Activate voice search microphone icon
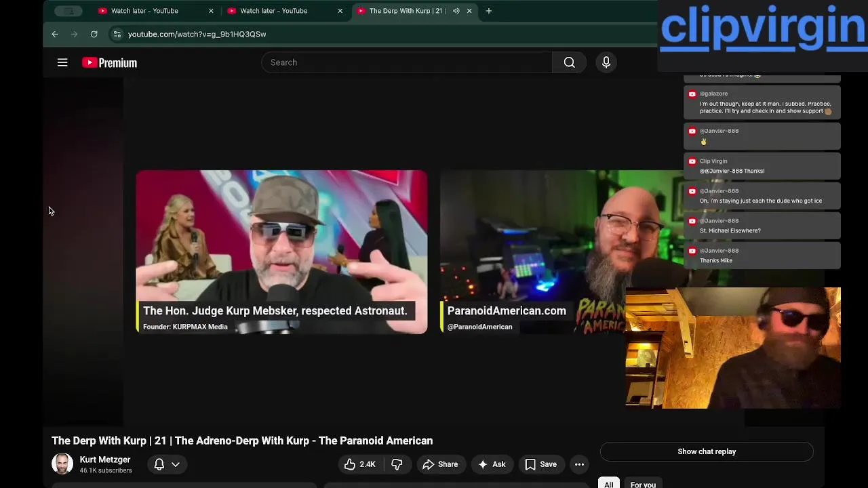This screenshot has height=488, width=868. coord(606,62)
